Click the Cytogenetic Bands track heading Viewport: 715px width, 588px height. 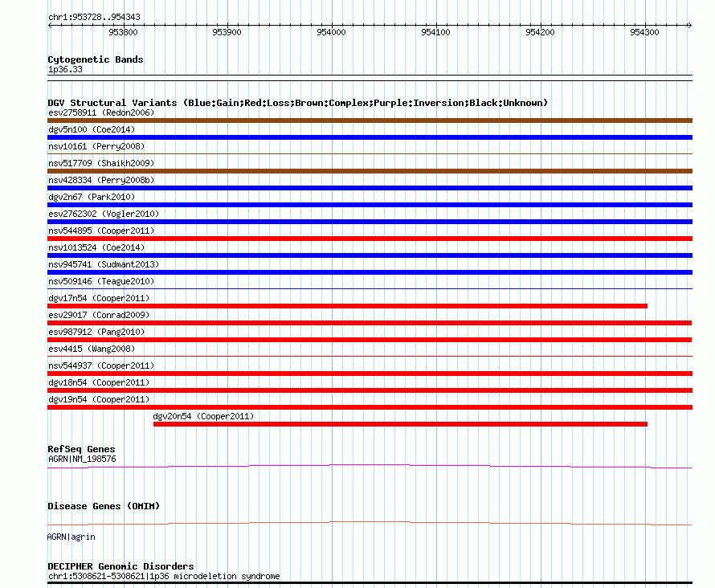click(x=96, y=59)
